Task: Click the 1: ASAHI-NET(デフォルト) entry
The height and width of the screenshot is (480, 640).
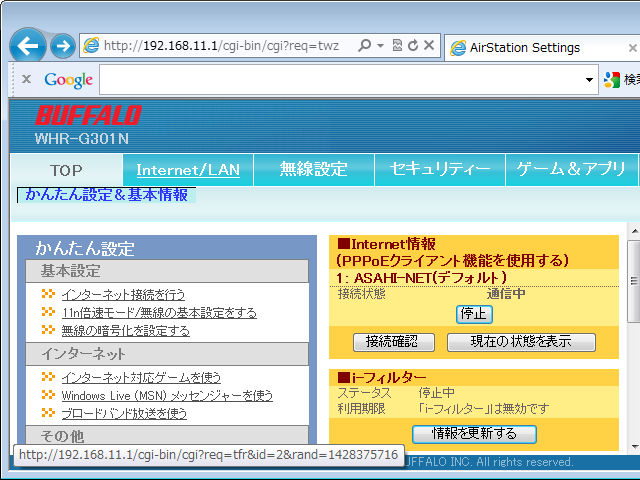Action: [421, 278]
